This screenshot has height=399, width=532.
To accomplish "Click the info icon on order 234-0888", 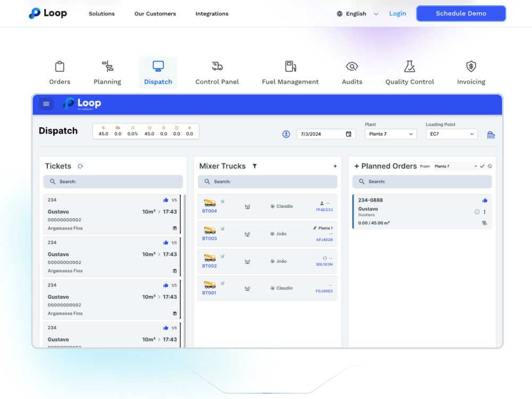I will tap(477, 212).
